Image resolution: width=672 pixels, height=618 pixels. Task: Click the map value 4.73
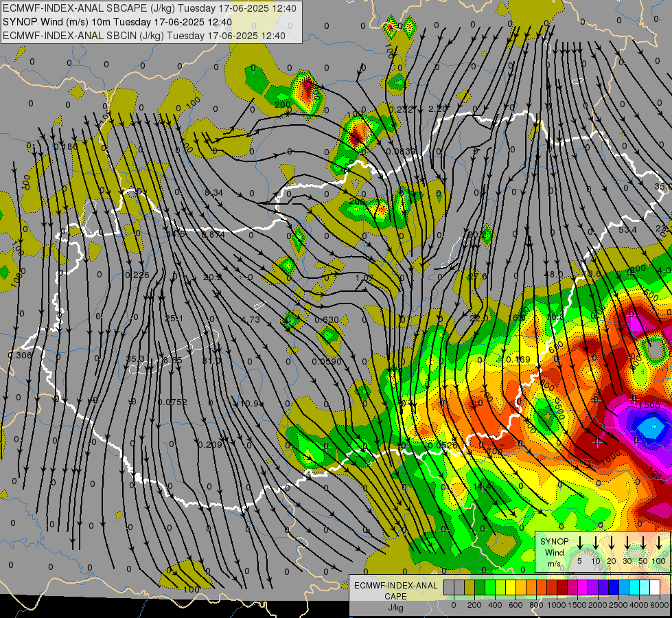(251, 319)
